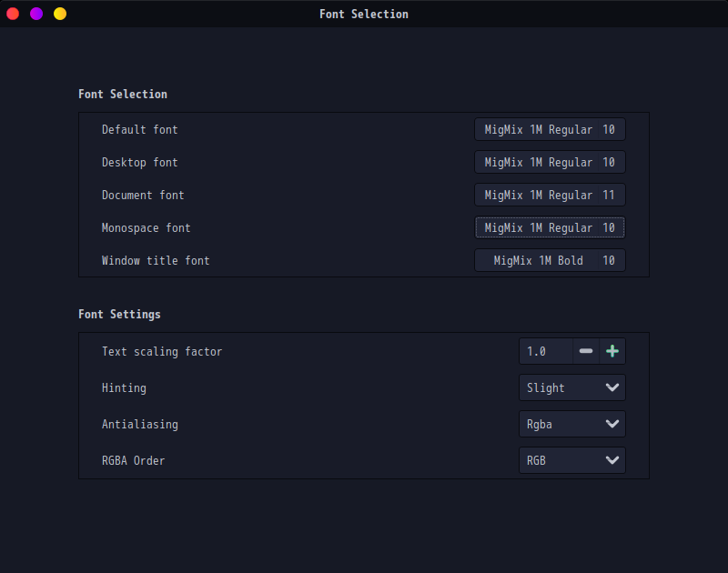Click the text scaling factor value field
The image size is (728, 573).
545,351
